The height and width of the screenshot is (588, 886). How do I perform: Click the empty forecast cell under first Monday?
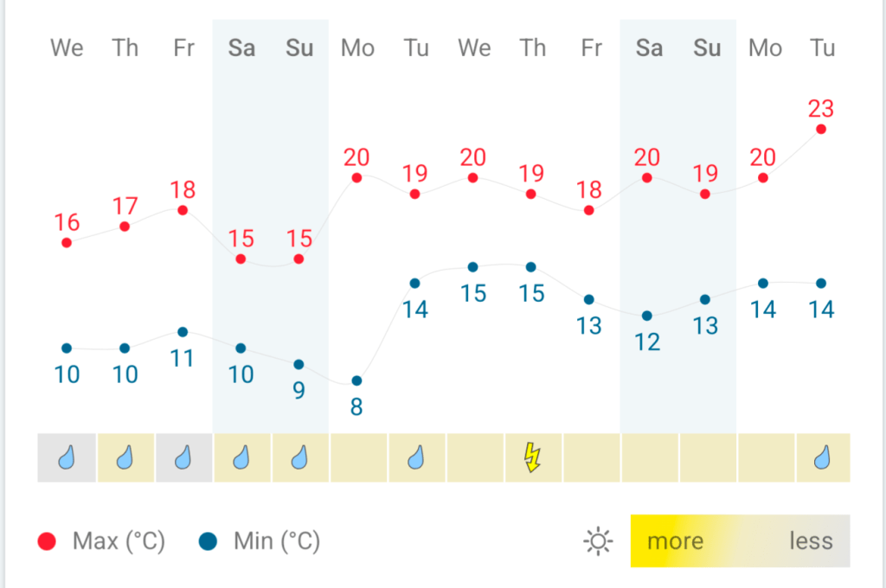357,457
